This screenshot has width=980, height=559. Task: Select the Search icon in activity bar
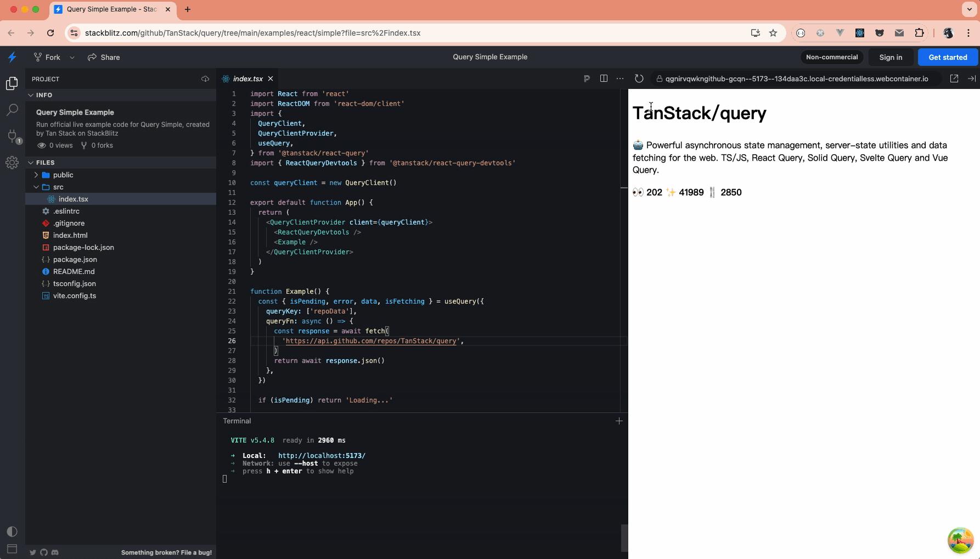coord(12,110)
